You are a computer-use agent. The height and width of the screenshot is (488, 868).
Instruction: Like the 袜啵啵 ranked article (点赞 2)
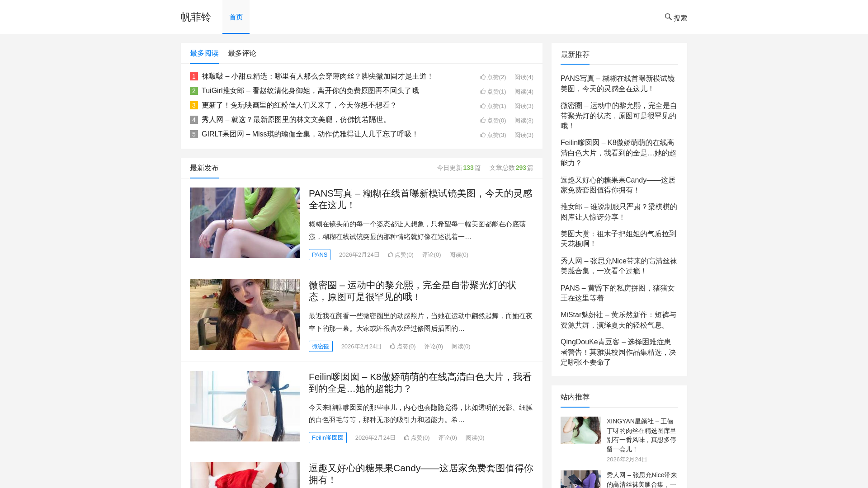493,77
